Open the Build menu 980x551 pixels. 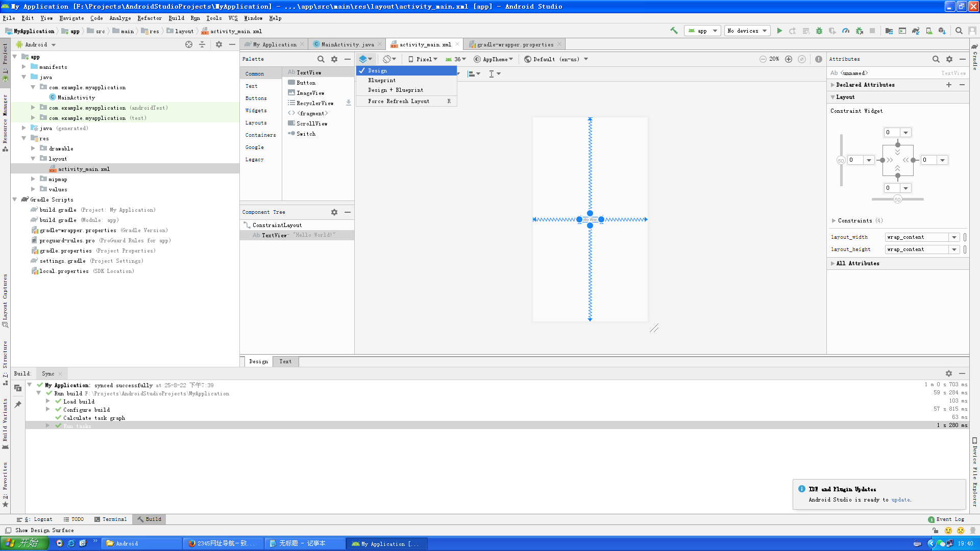177,18
